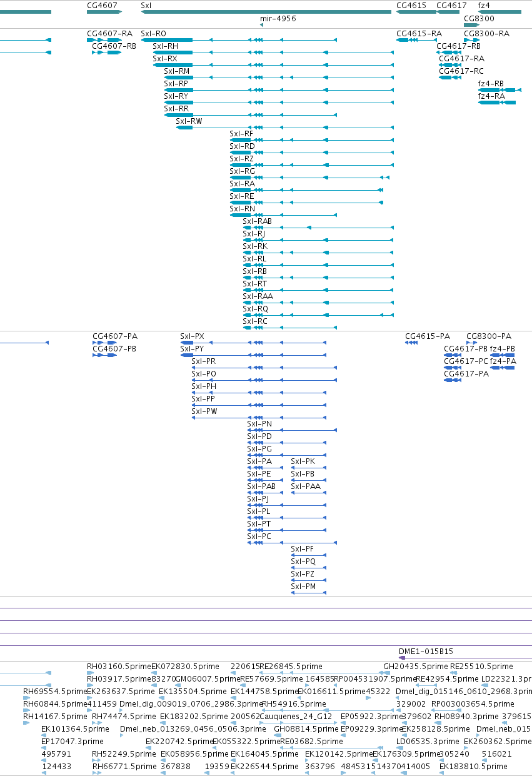Select transcript Sxl-RA
532x776 pixels.
[x=242, y=183]
